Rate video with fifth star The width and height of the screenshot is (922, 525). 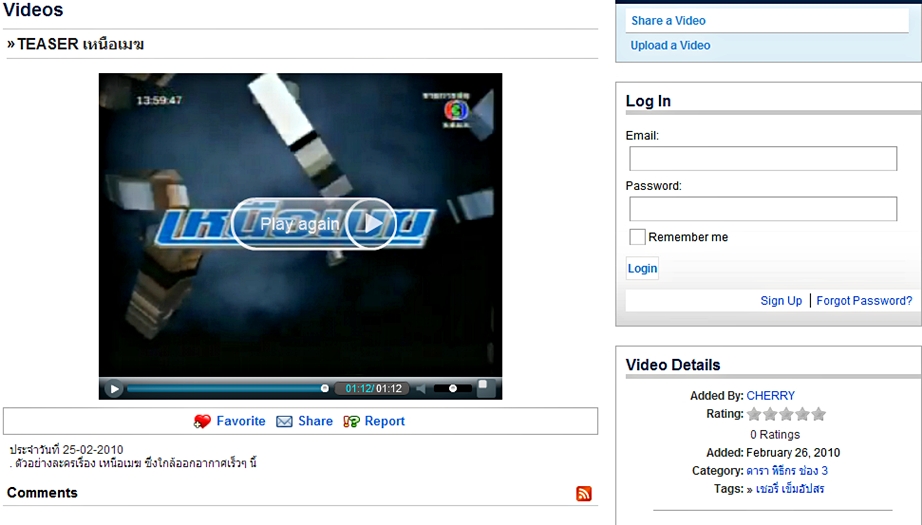coord(819,414)
